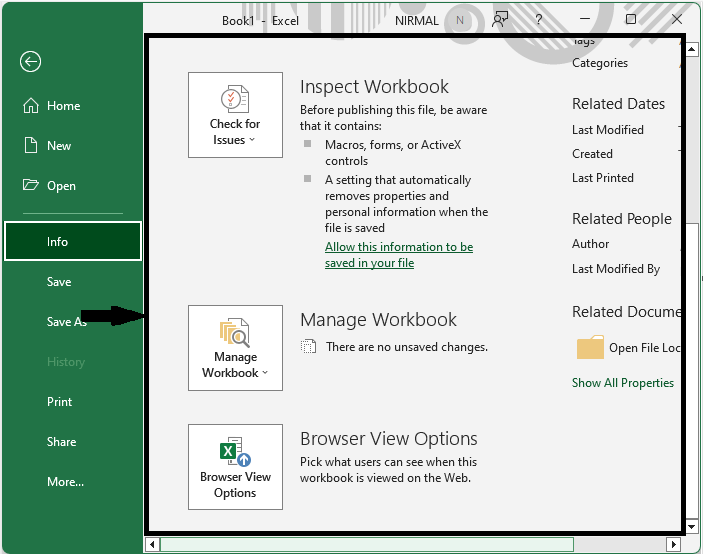Viewport: 703px width, 554px height.
Task: Select New in the backstage menu
Action: click(x=47, y=146)
